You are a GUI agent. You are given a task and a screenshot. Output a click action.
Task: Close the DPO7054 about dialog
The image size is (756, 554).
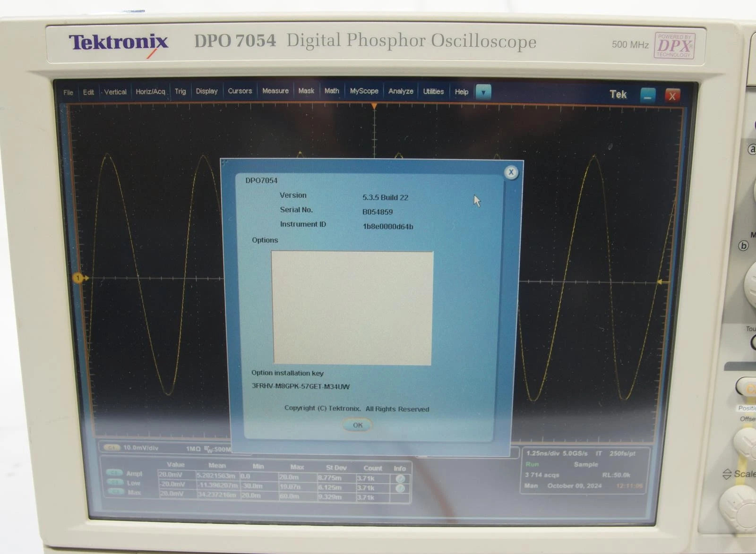pyautogui.click(x=511, y=172)
